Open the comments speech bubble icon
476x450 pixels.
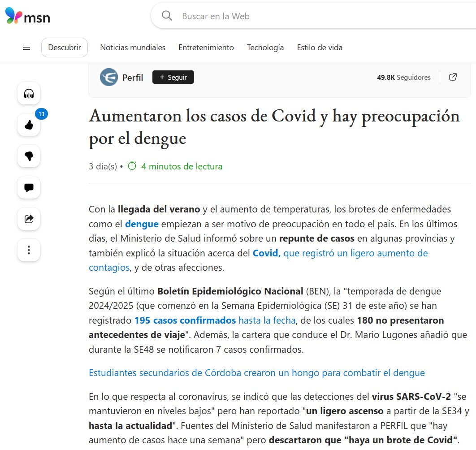pyautogui.click(x=29, y=187)
